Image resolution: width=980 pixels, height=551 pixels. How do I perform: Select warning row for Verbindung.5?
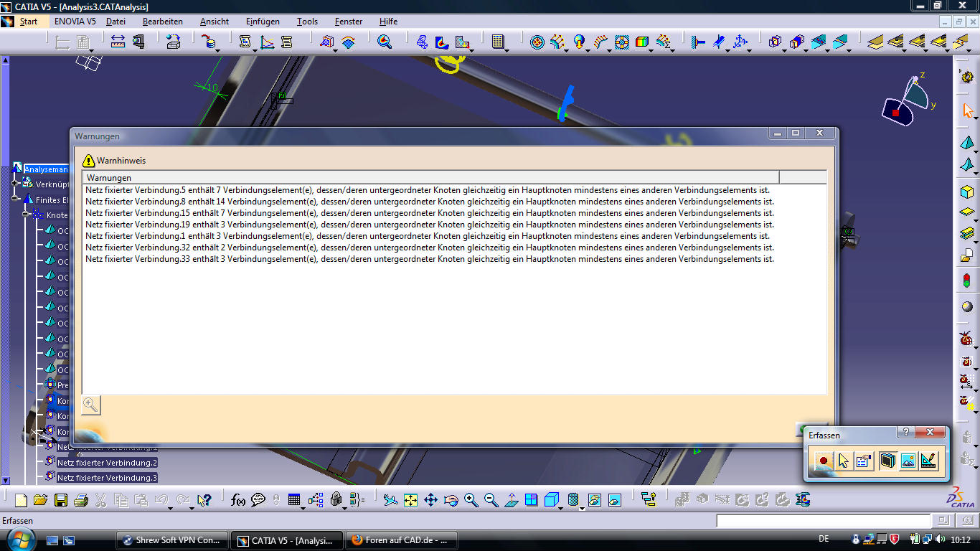428,190
